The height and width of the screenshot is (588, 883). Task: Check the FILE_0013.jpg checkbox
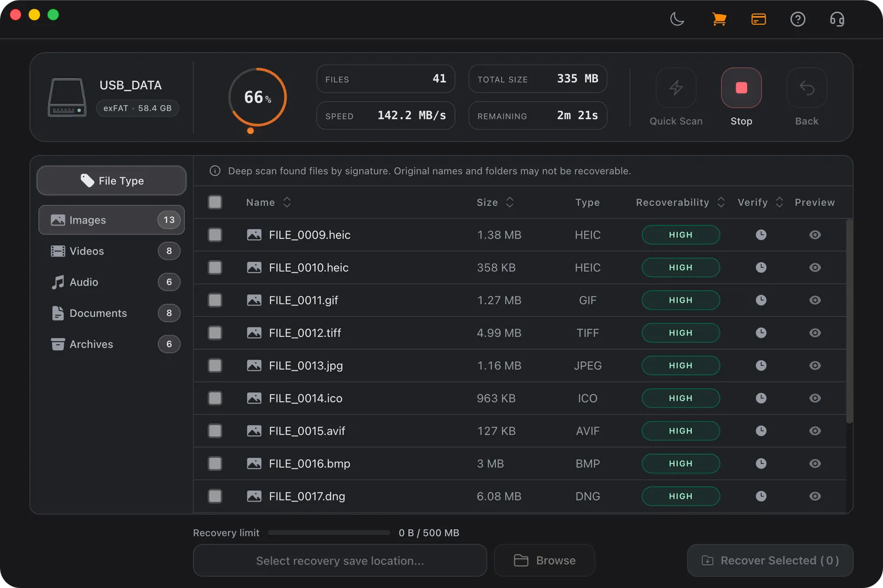point(215,365)
